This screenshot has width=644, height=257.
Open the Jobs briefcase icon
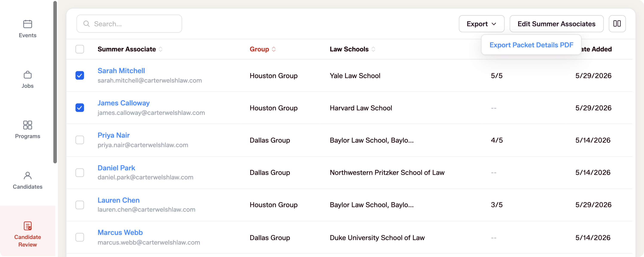pyautogui.click(x=27, y=75)
